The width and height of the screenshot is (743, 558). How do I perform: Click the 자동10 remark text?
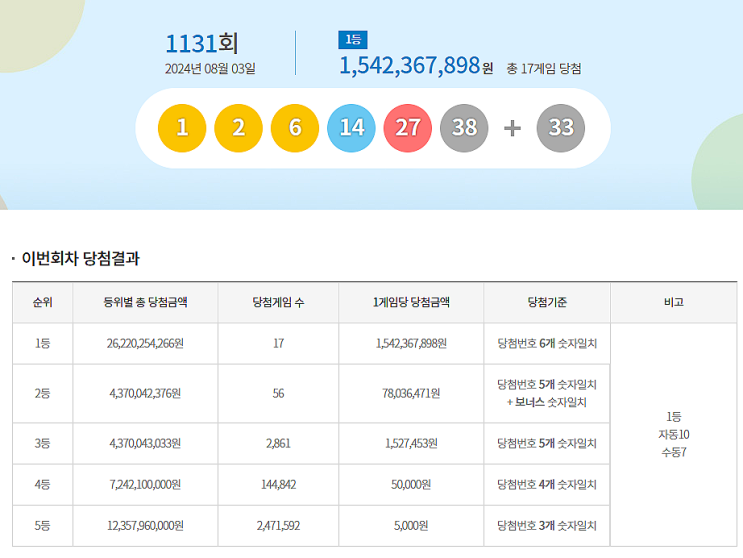coord(674,435)
